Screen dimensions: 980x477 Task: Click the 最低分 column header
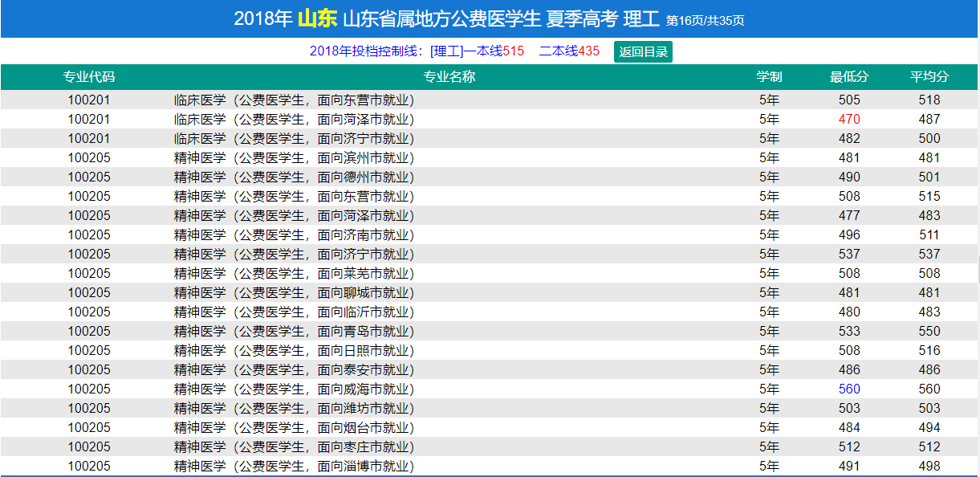[849, 77]
